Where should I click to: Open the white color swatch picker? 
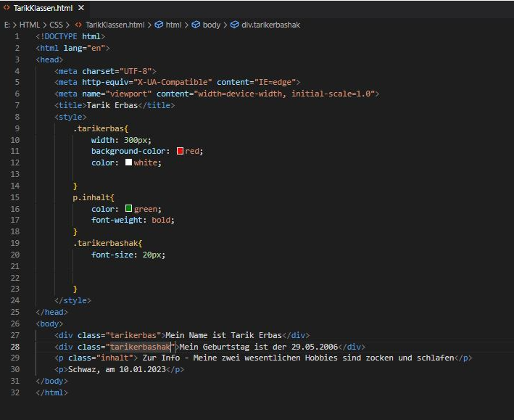click(128, 162)
